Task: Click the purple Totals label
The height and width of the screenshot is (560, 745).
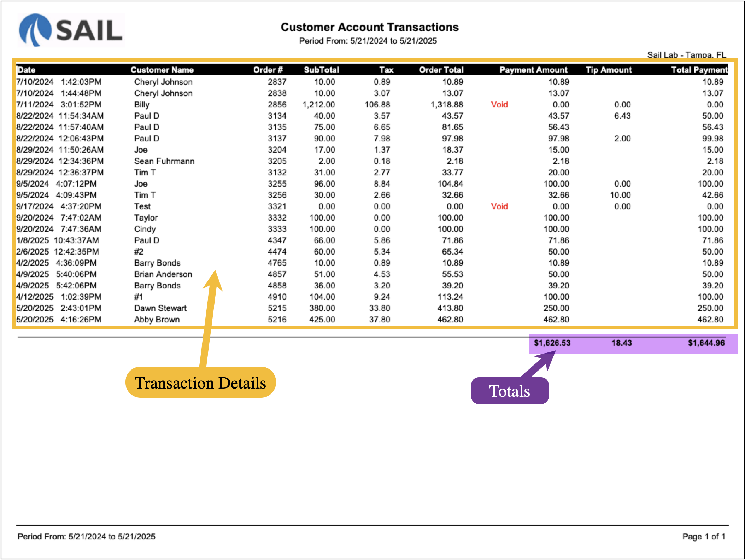Action: 509,391
